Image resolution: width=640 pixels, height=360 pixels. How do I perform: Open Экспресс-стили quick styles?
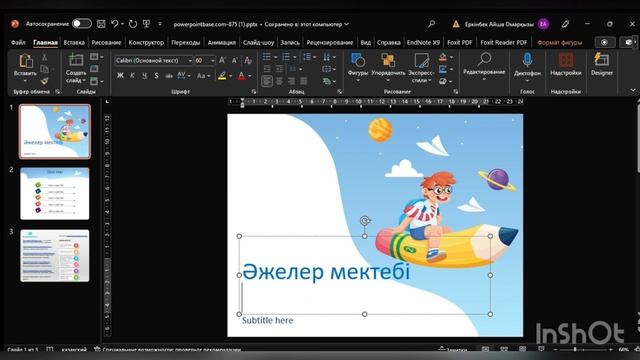pos(421,61)
